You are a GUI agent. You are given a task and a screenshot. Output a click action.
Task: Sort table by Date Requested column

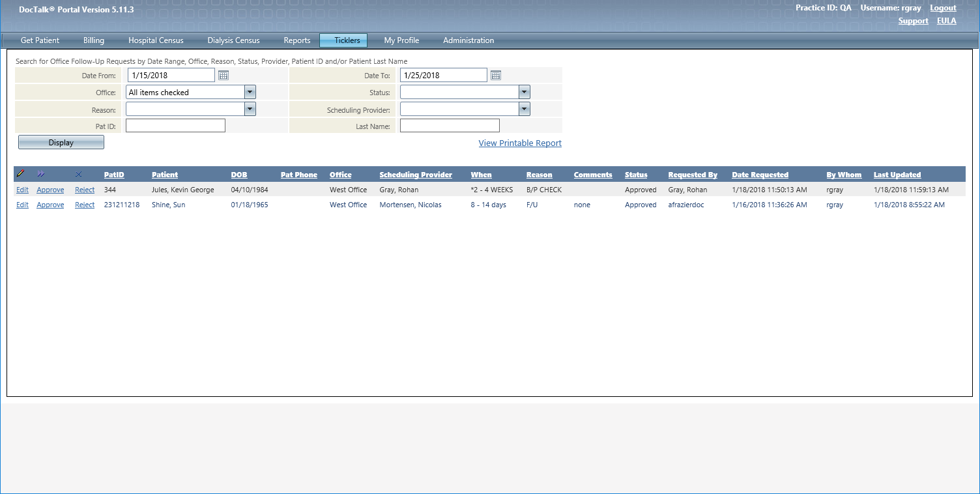pyautogui.click(x=760, y=175)
